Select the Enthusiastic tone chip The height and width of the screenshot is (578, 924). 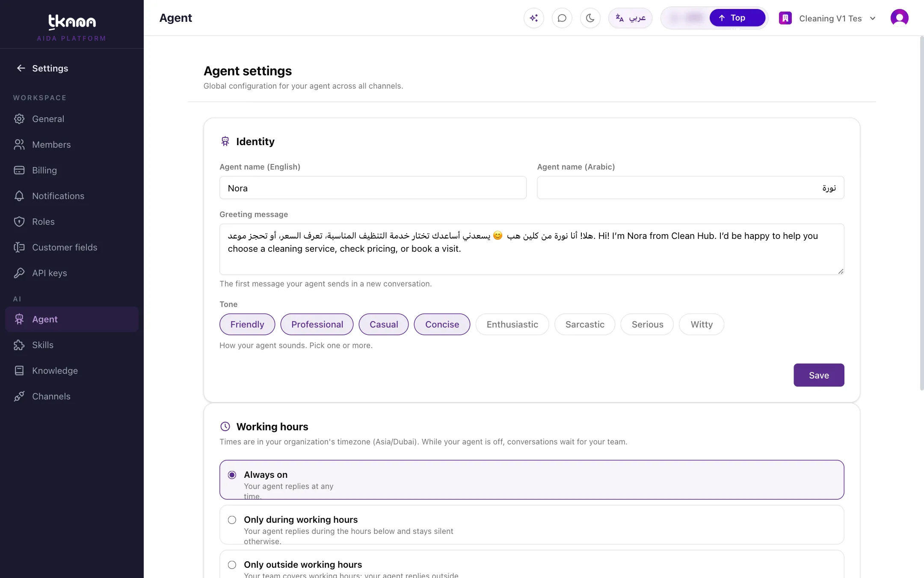click(x=512, y=325)
